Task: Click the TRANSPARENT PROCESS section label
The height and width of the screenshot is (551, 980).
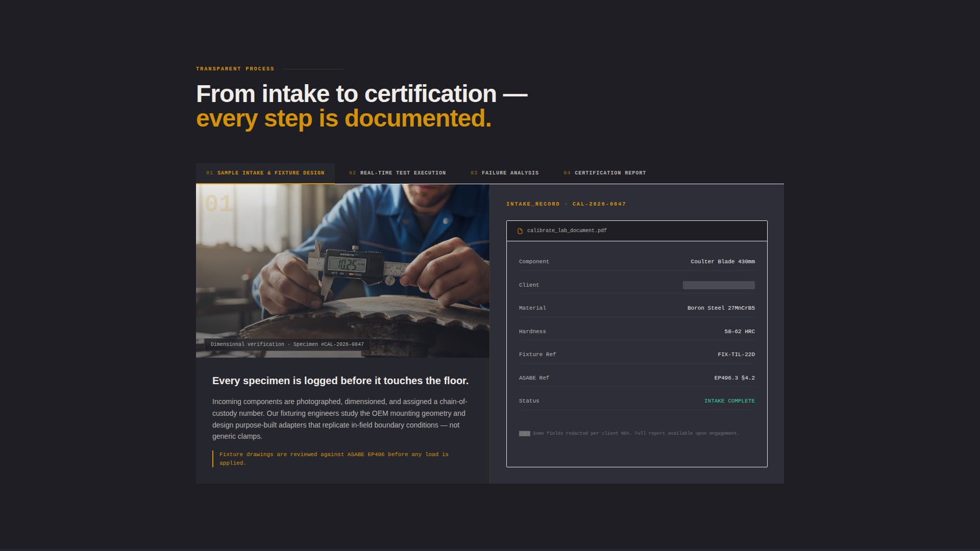Action: (x=235, y=68)
